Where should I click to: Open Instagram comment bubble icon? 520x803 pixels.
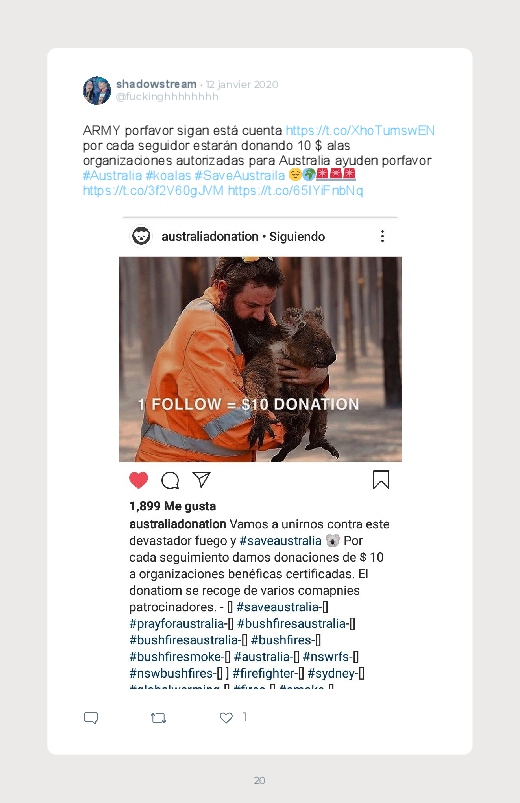[170, 480]
